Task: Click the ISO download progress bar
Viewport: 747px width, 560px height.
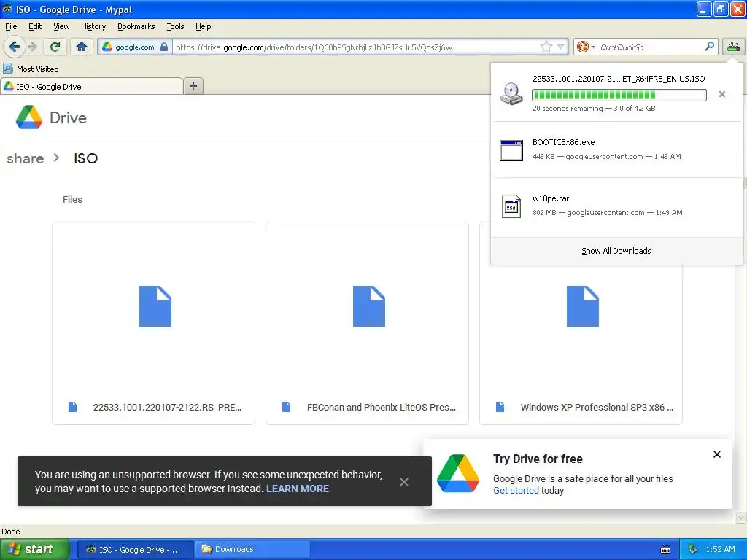Action: point(619,95)
